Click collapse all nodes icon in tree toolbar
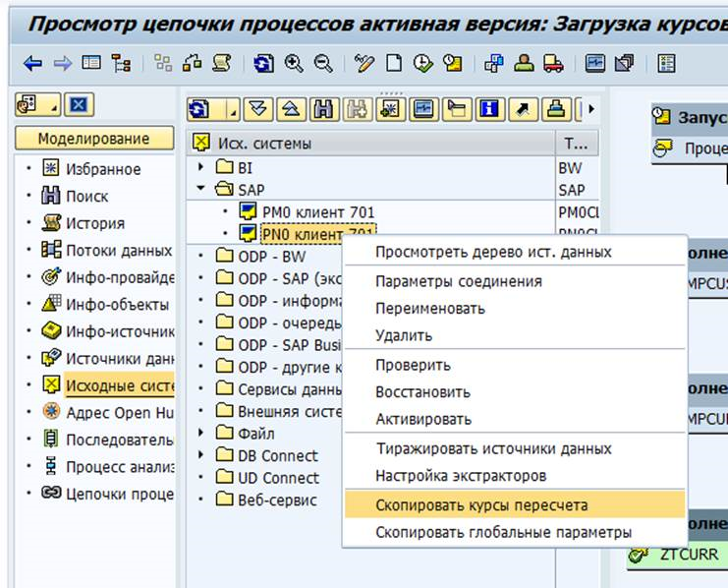The height and width of the screenshot is (588, 728). pos(291,110)
